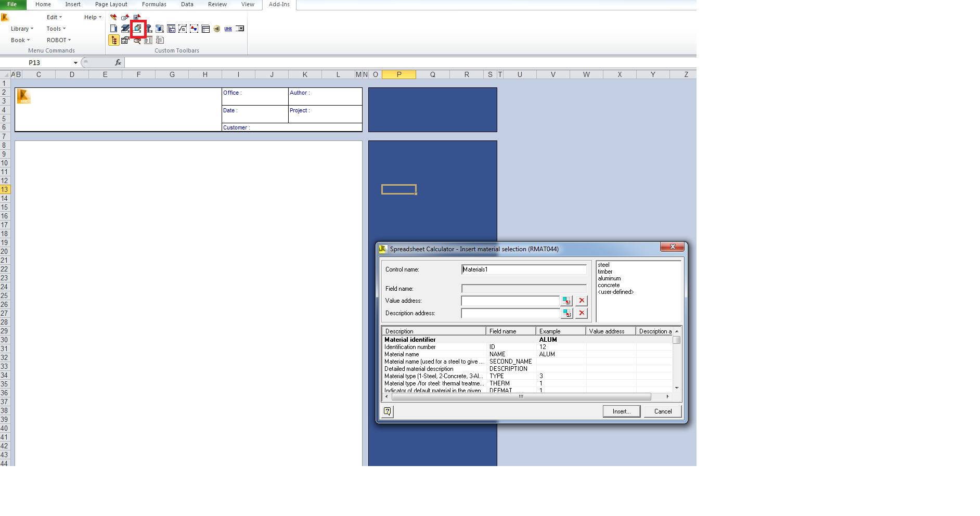980x516 pixels.
Task: Close the Insert material selection dialog
Action: tap(672, 247)
